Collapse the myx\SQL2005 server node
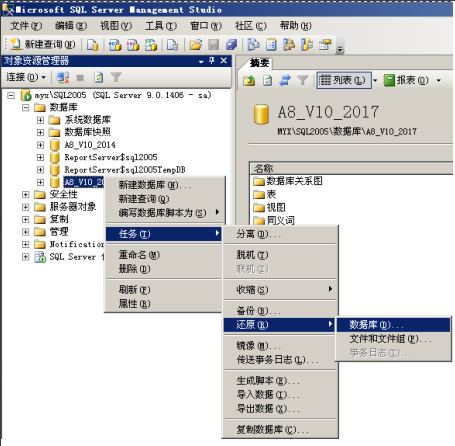455x446 pixels. 11,96
